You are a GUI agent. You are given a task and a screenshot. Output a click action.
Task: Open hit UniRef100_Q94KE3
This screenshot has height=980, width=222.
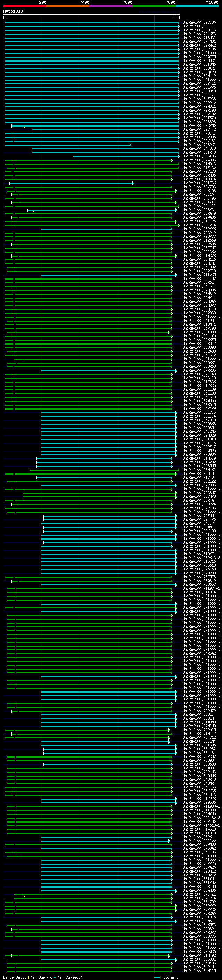[x=199, y=34]
